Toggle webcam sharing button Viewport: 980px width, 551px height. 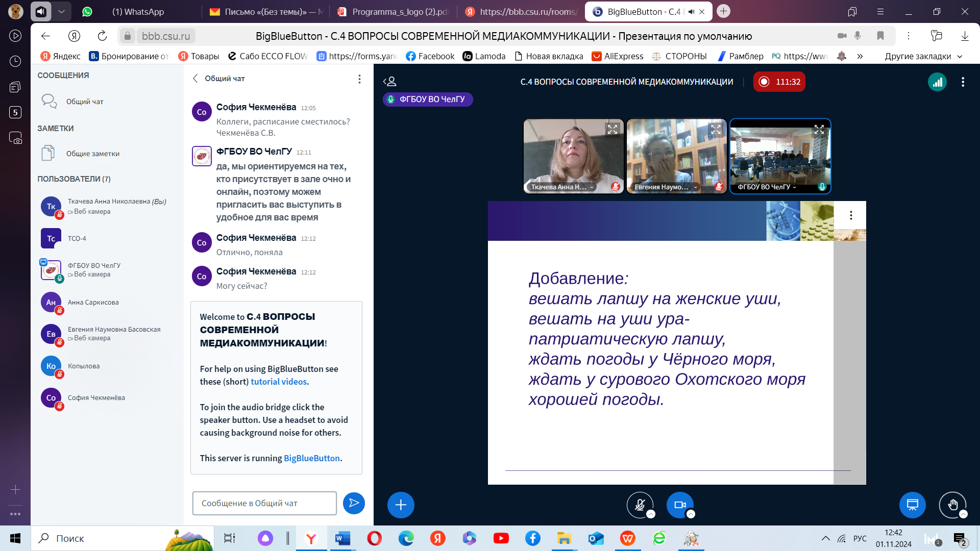pyautogui.click(x=679, y=505)
